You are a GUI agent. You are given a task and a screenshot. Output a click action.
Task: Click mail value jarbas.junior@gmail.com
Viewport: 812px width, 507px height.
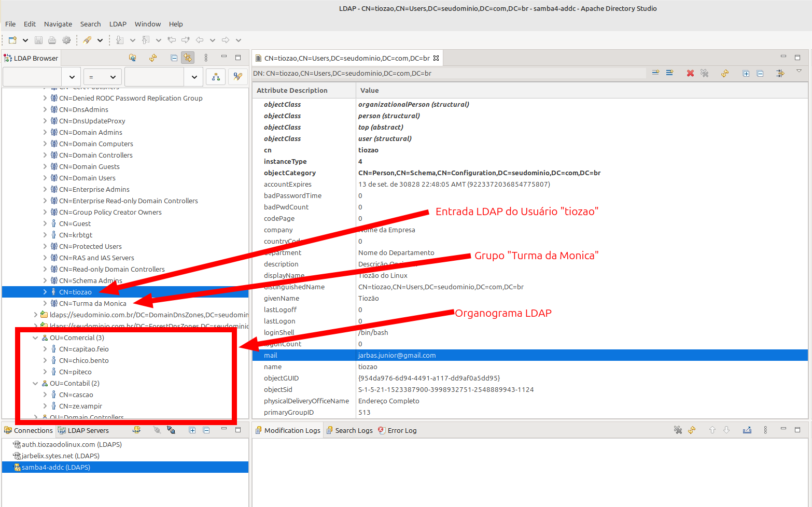pyautogui.click(x=397, y=355)
